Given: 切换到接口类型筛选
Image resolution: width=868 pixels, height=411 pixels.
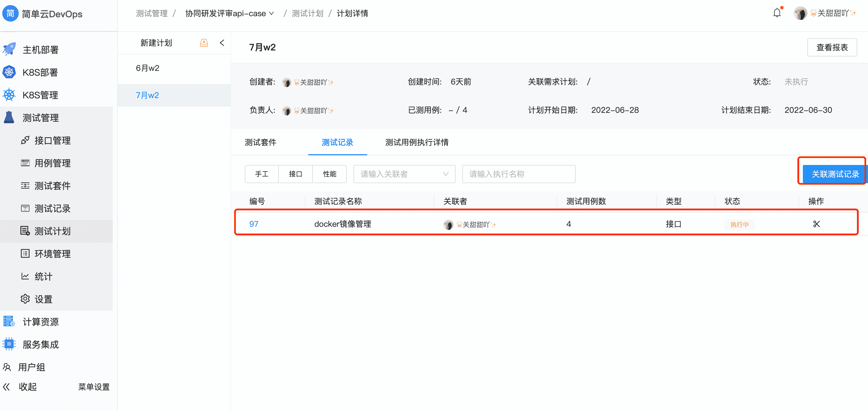Looking at the screenshot, I should click(295, 174).
